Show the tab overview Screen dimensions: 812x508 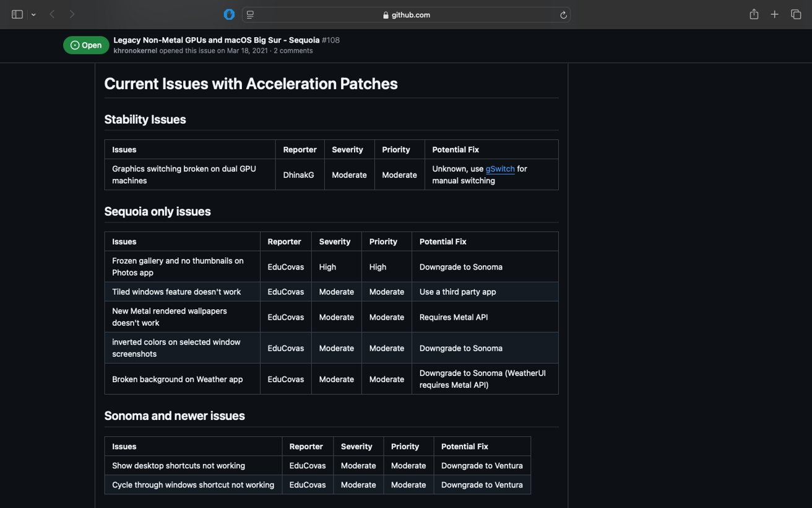coord(796,14)
